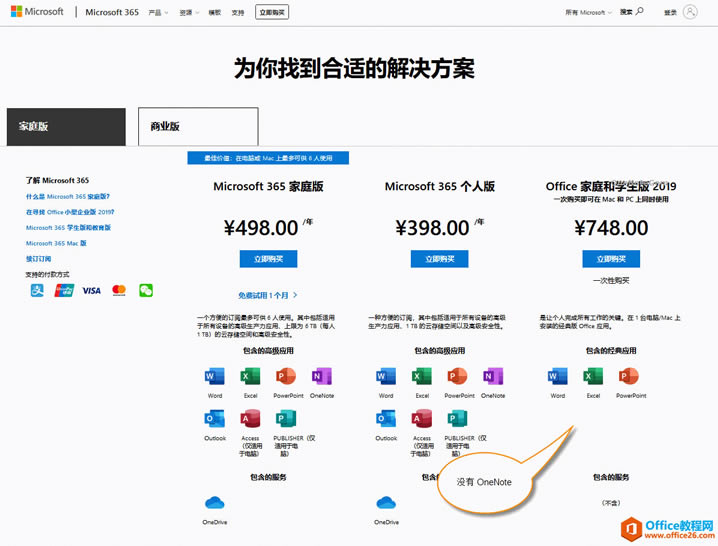Expand the 产品 dropdown menu
Screen dimensions: 718x546
pos(158,13)
